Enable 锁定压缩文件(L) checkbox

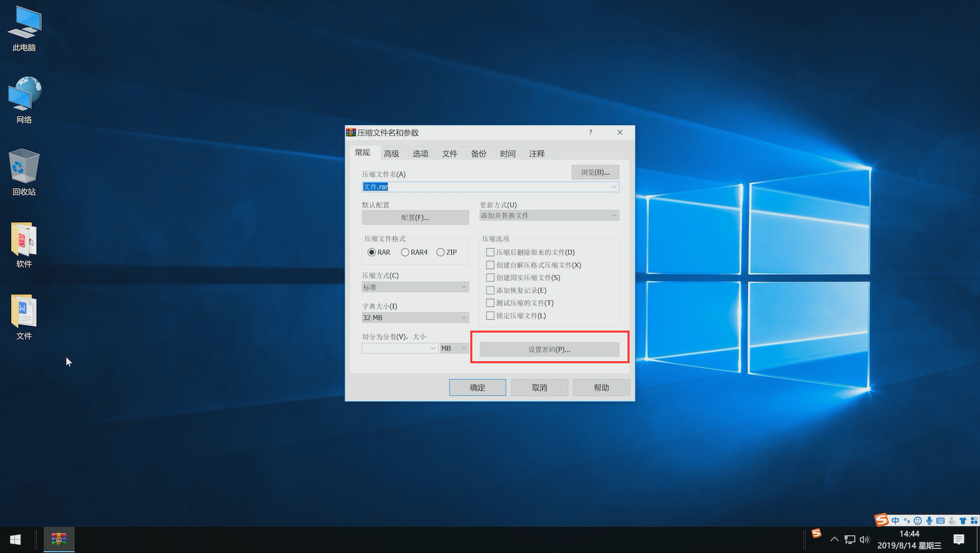490,316
